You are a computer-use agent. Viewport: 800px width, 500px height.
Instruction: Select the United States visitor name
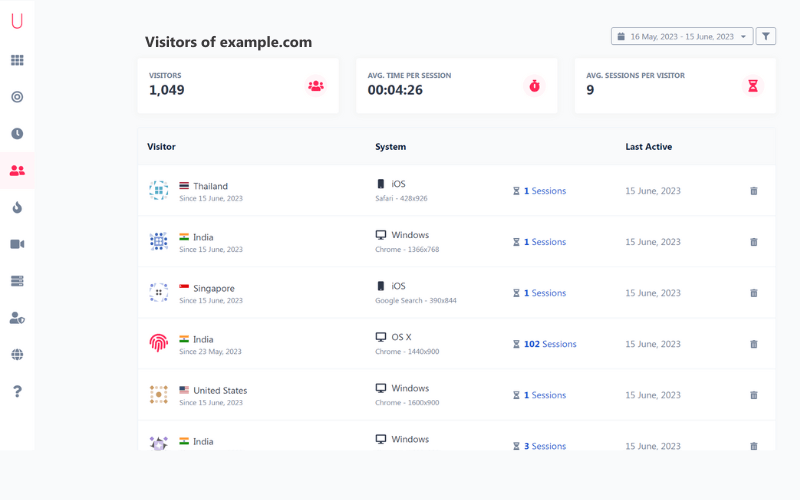[x=220, y=390]
